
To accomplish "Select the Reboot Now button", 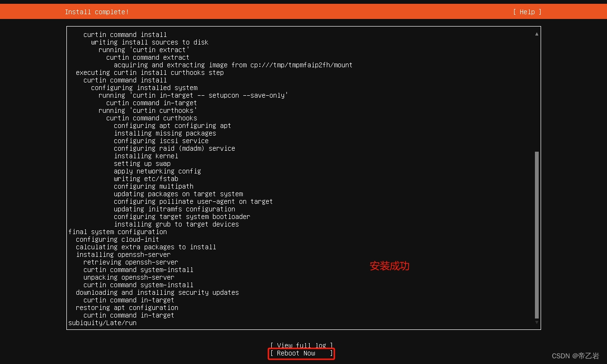I will 302,353.
